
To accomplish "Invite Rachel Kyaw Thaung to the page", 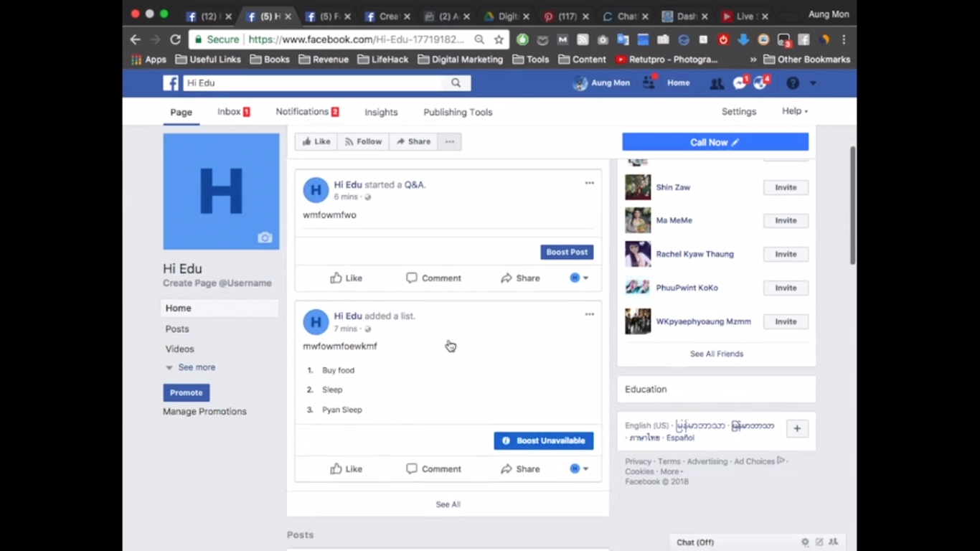I will pos(786,254).
